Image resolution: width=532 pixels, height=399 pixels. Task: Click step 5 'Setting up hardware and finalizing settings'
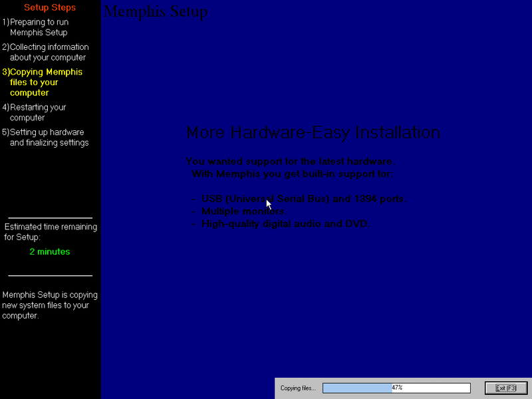point(45,138)
